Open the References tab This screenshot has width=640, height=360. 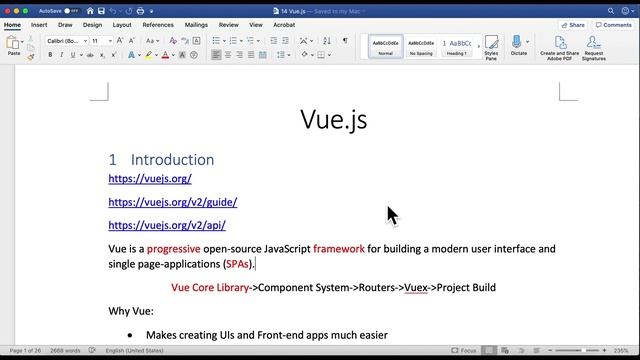tap(158, 25)
